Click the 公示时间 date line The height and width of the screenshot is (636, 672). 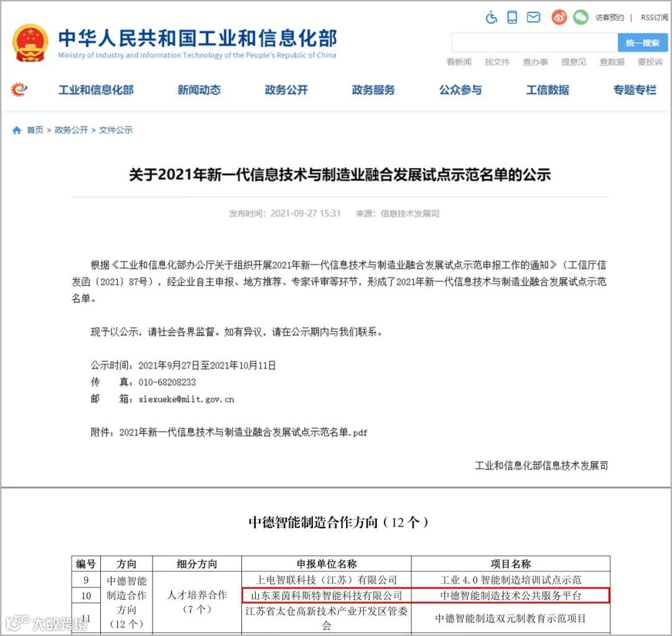(x=183, y=365)
